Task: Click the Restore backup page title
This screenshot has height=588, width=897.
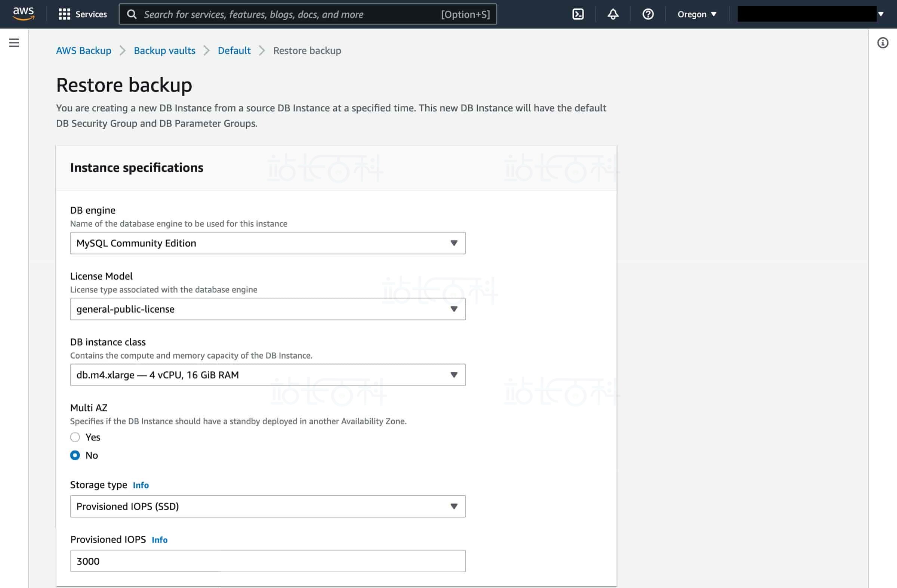Action: click(124, 85)
